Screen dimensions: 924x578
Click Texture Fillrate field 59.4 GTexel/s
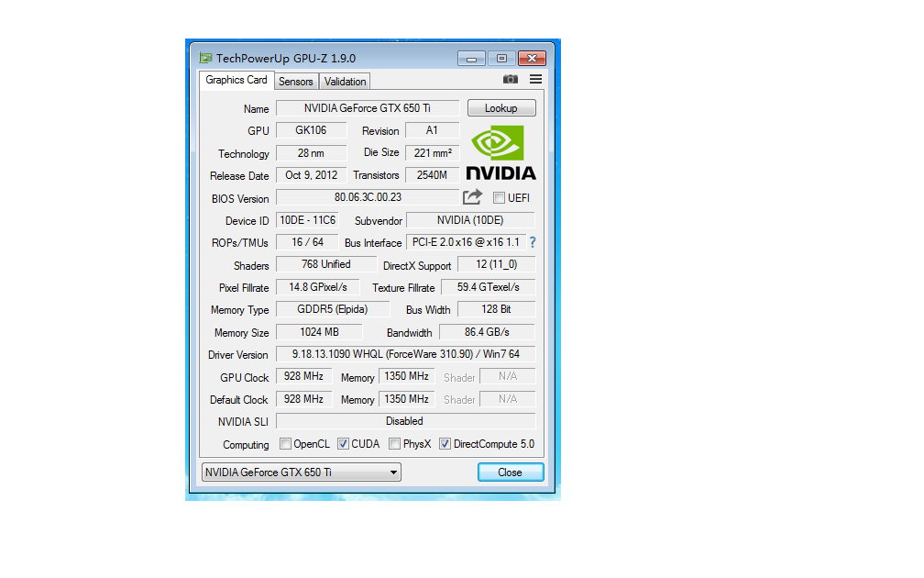click(488, 287)
